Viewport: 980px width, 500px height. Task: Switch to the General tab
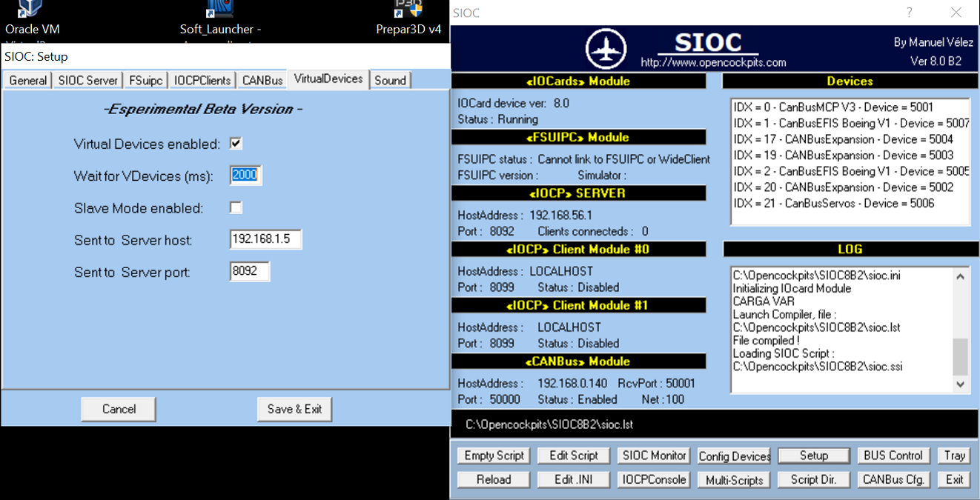tap(28, 80)
